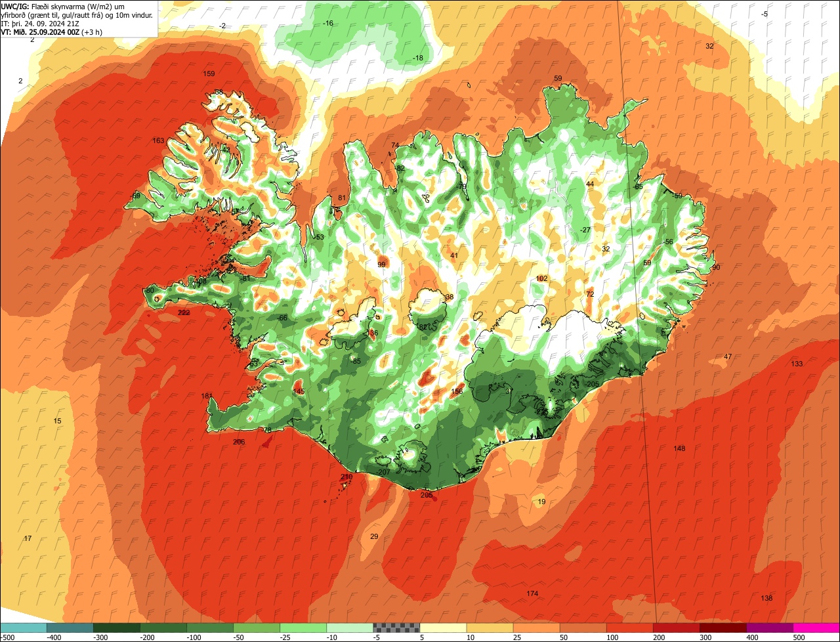The width and height of the screenshot is (840, 642).
Task: Click the map value "207" on the south coast
Action: pyautogui.click(x=385, y=472)
